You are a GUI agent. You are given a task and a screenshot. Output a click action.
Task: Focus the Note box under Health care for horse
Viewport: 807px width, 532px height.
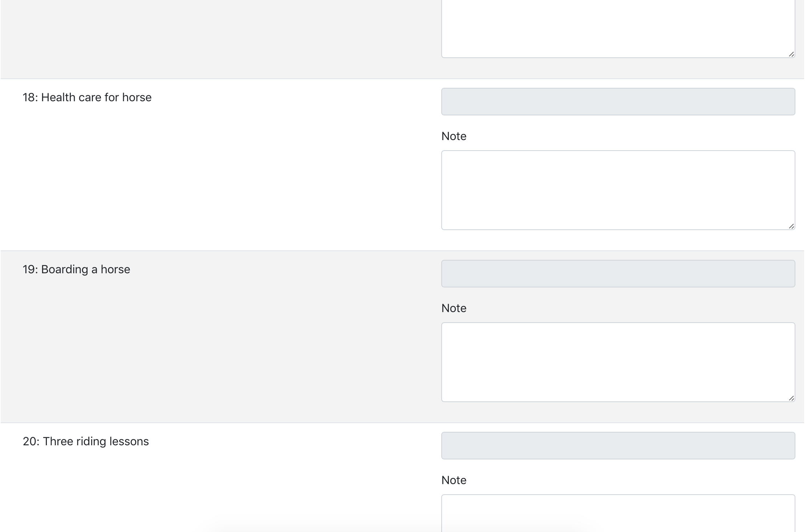618,190
